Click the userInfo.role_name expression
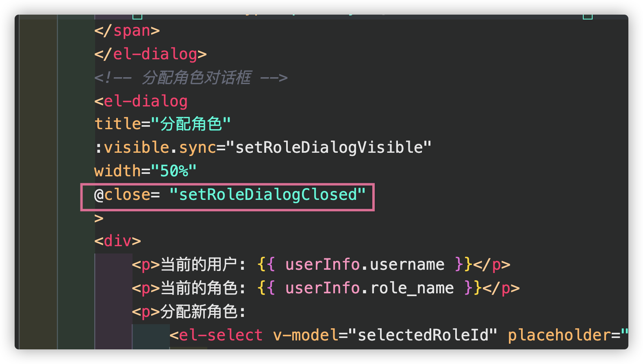 (x=369, y=288)
